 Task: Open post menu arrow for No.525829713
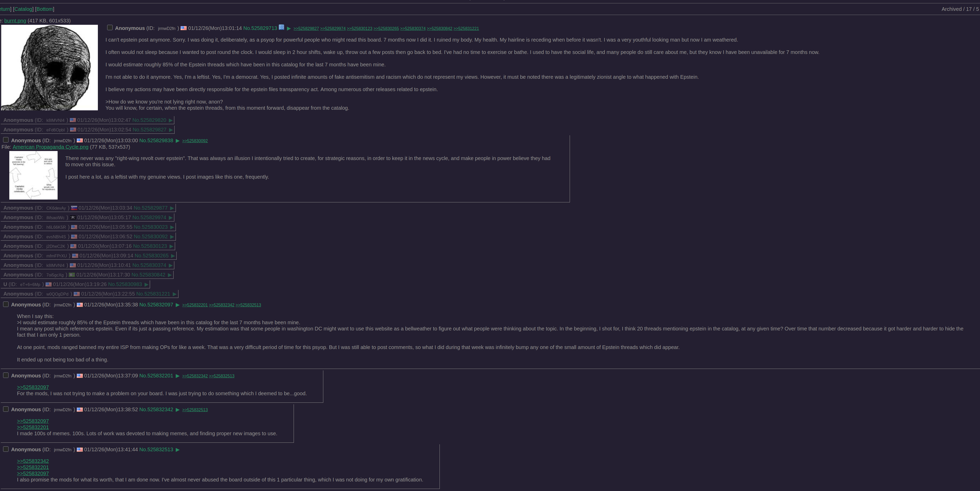[289, 28]
